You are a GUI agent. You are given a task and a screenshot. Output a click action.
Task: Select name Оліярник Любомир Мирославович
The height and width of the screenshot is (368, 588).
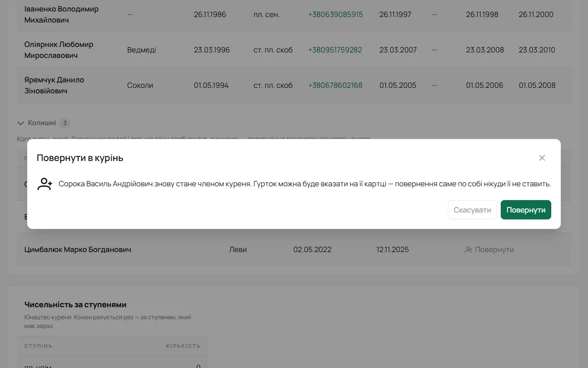click(x=59, y=50)
